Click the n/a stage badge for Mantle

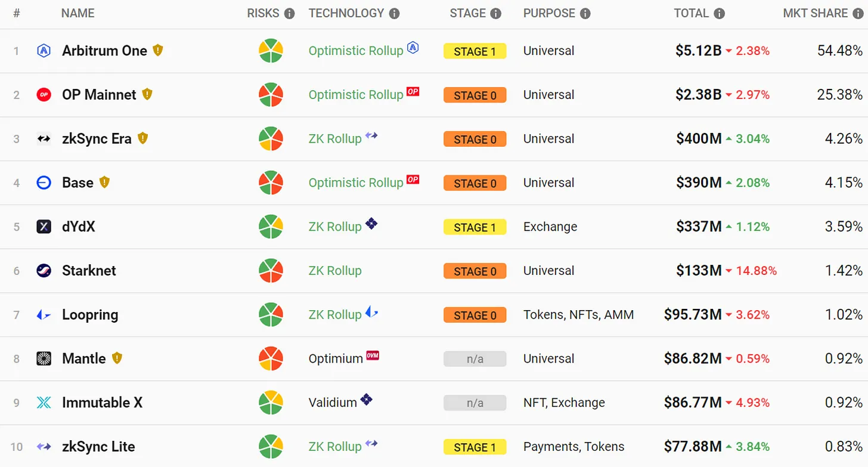coord(475,359)
